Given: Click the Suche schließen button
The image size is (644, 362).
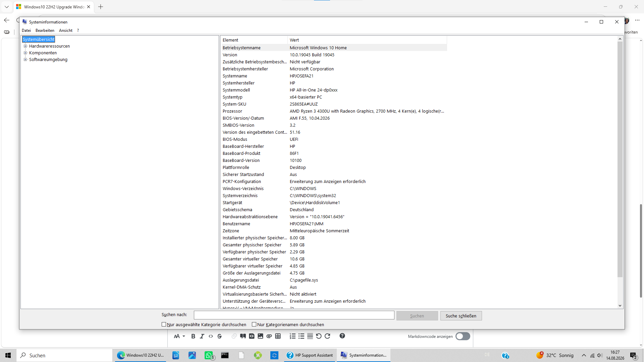Looking at the screenshot, I should click(x=461, y=316).
